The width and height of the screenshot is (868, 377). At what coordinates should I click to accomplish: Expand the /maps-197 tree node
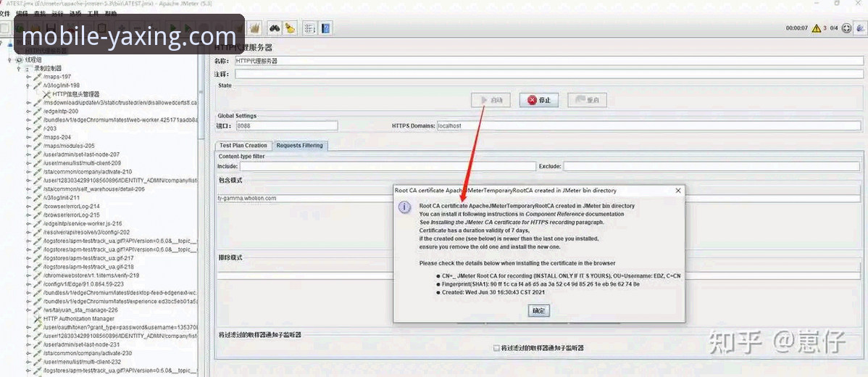point(28,77)
